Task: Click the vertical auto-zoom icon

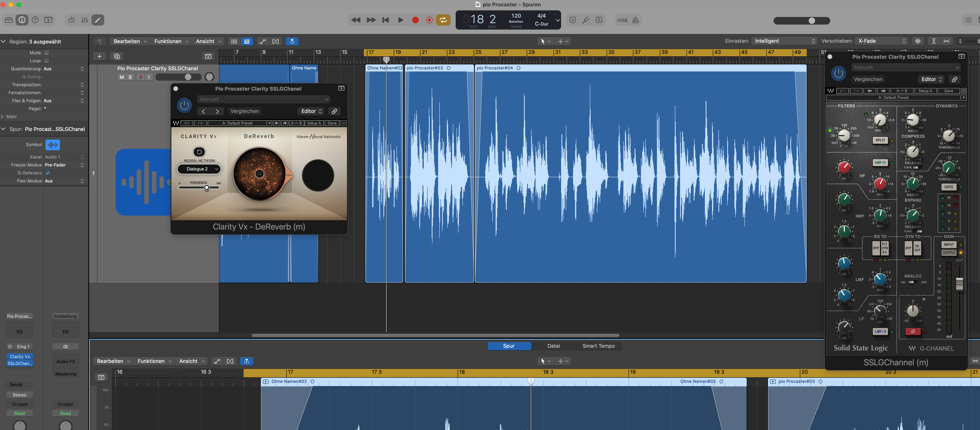Action: [x=934, y=41]
